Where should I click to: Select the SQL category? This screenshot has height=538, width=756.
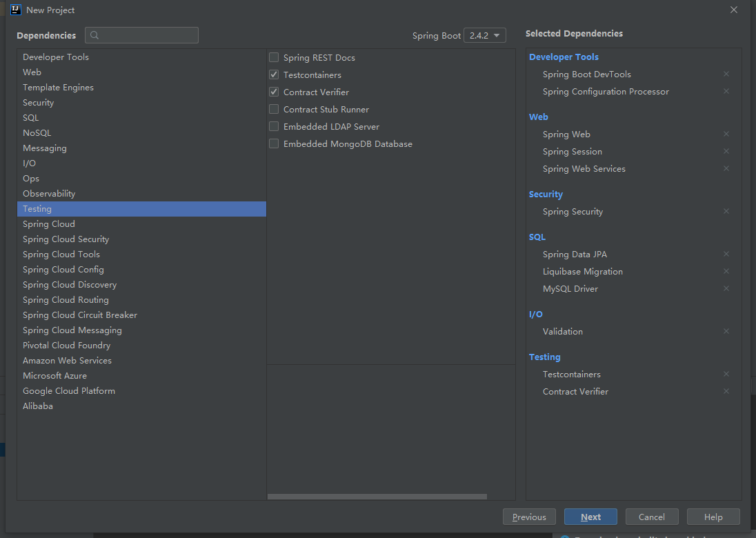point(141,118)
